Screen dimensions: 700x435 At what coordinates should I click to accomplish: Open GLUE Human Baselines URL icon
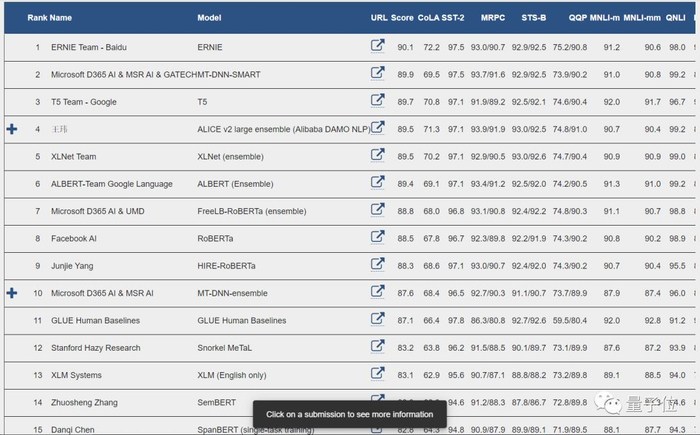coord(378,319)
